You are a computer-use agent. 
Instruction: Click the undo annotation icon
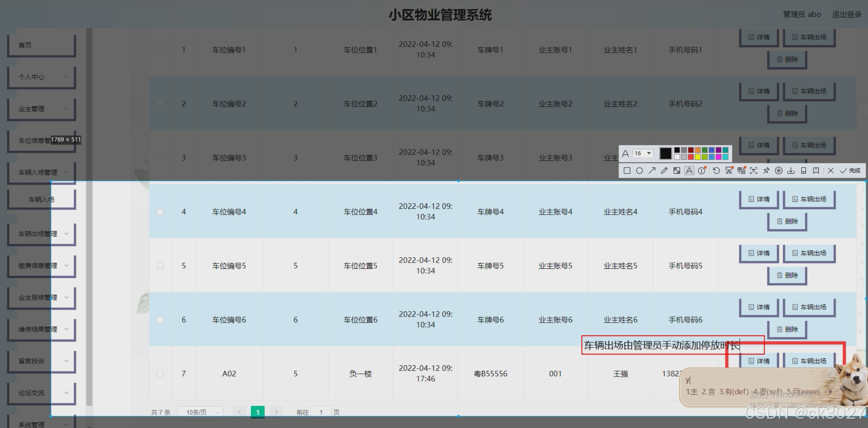click(716, 171)
